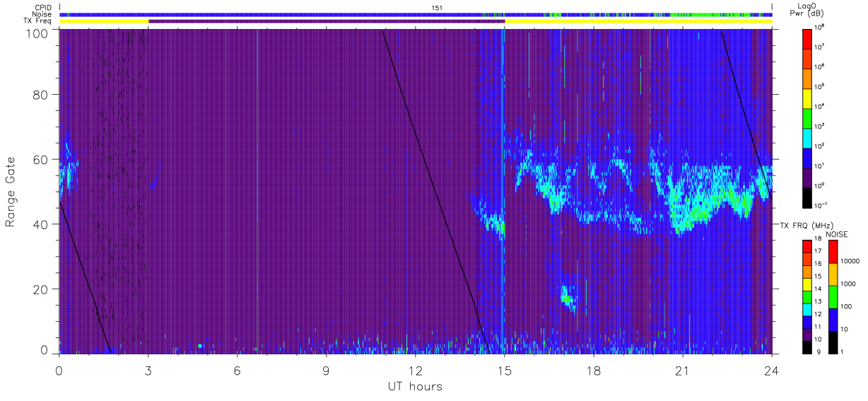Click the 100 tick on the Range Gate axis
The height and width of the screenshot is (401, 868).
click(38, 33)
